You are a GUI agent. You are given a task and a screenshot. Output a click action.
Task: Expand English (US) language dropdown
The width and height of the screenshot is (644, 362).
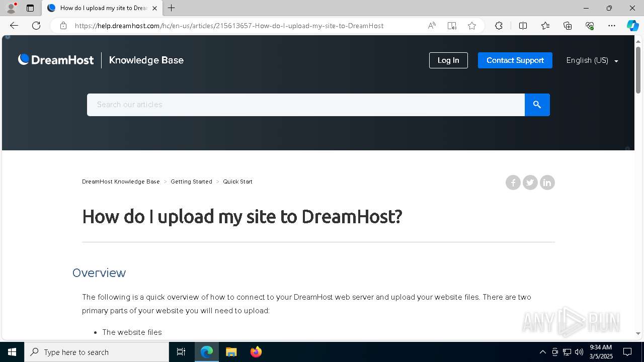[592, 60]
